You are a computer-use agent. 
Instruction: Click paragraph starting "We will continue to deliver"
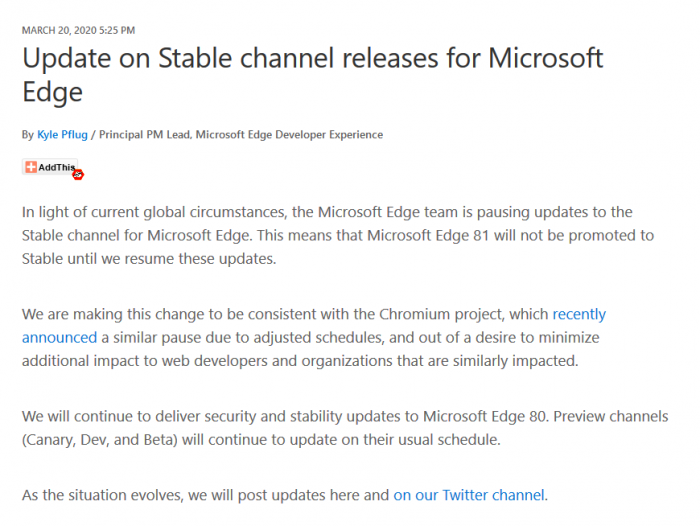pos(340,427)
